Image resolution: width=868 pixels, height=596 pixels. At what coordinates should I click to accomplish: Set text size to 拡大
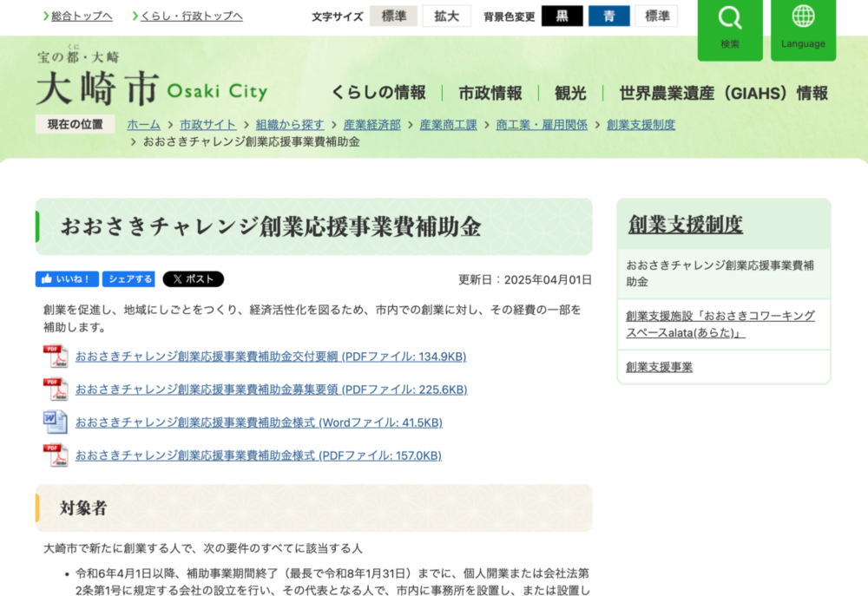click(x=447, y=16)
